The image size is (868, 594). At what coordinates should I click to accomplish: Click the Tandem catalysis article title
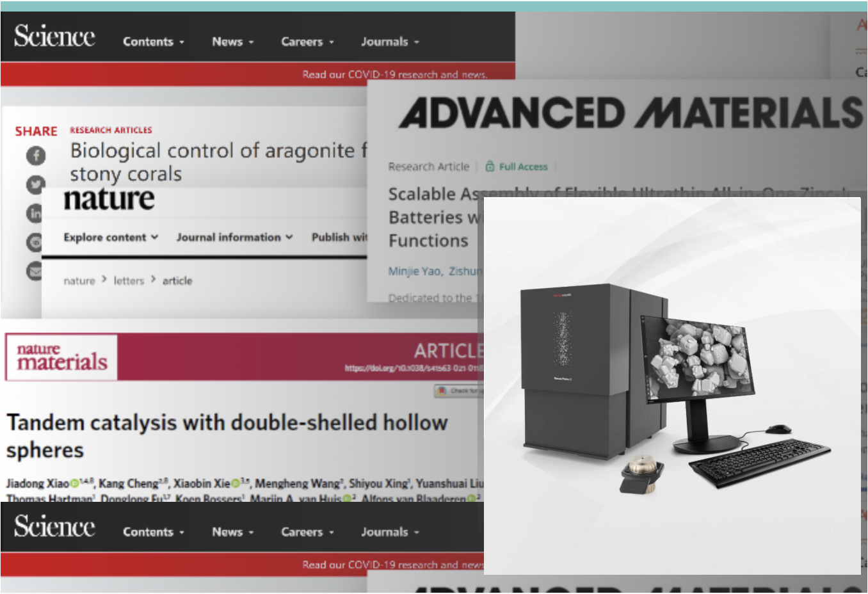pos(227,436)
